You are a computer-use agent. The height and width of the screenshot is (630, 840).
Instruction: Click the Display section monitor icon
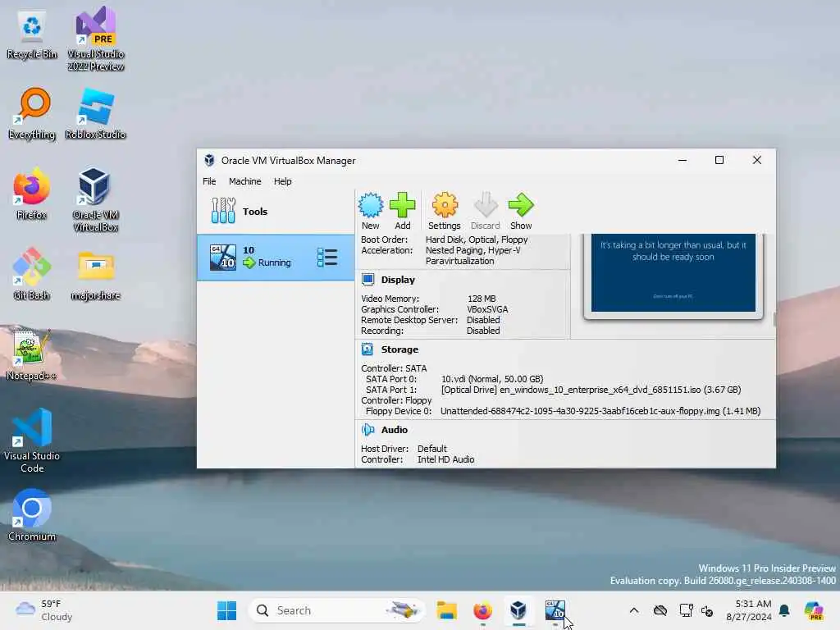click(x=368, y=280)
